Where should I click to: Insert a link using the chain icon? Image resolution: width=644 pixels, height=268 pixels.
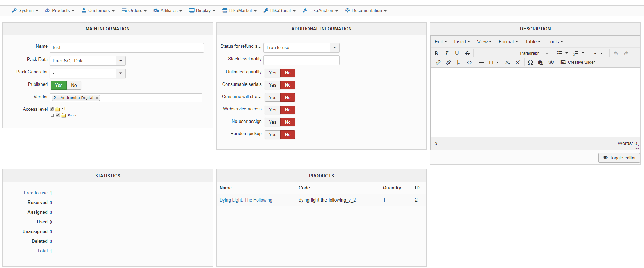[438, 62]
